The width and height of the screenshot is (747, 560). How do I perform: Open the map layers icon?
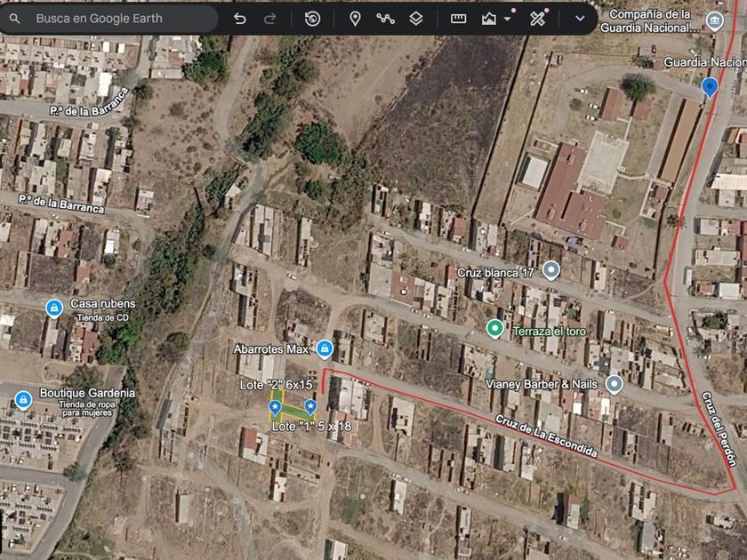pyautogui.click(x=416, y=19)
